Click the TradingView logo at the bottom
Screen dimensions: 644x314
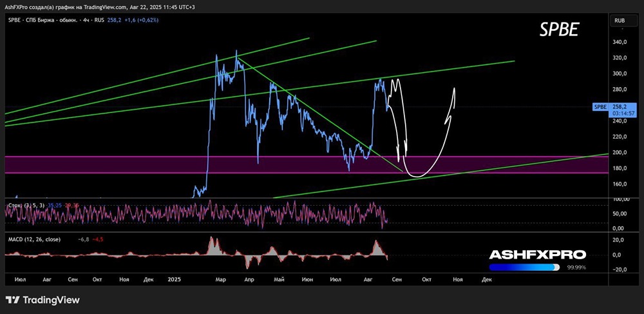click(43, 300)
